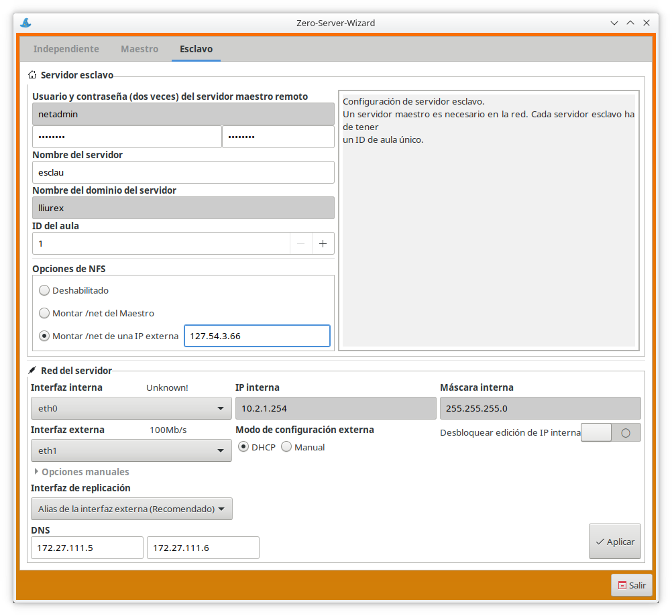Choose Montar /net del Maestro radio option
This screenshot has width=672, height=616.
pyautogui.click(x=44, y=313)
